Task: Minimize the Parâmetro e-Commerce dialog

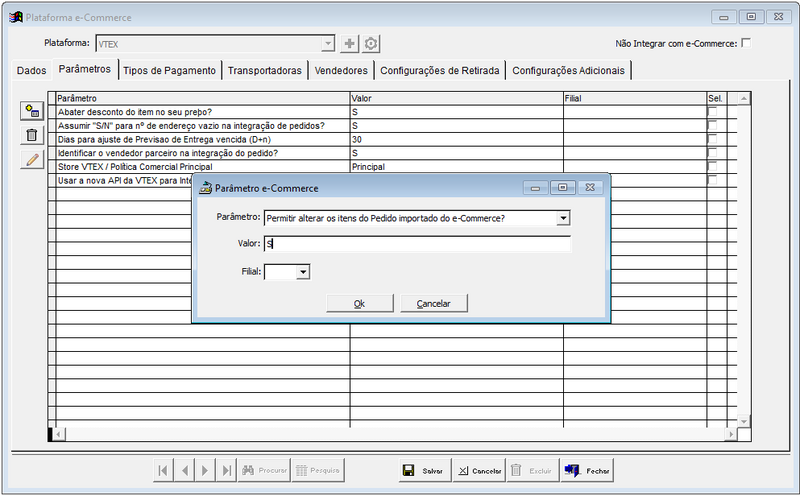Action: coord(535,188)
